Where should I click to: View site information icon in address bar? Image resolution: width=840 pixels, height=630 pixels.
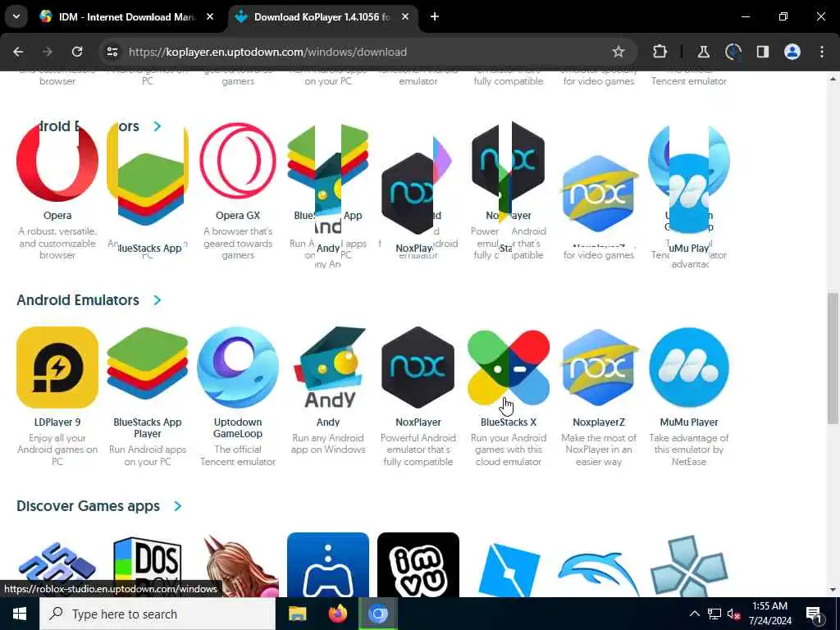[112, 52]
